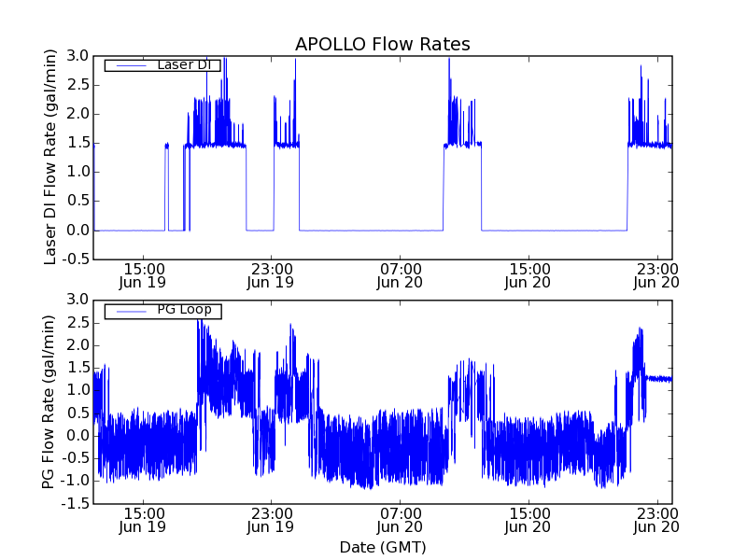Screen dimensions: 747x560
Task: Click the 23:00 Jun 19 tick under the top plot
Action: pos(271,274)
